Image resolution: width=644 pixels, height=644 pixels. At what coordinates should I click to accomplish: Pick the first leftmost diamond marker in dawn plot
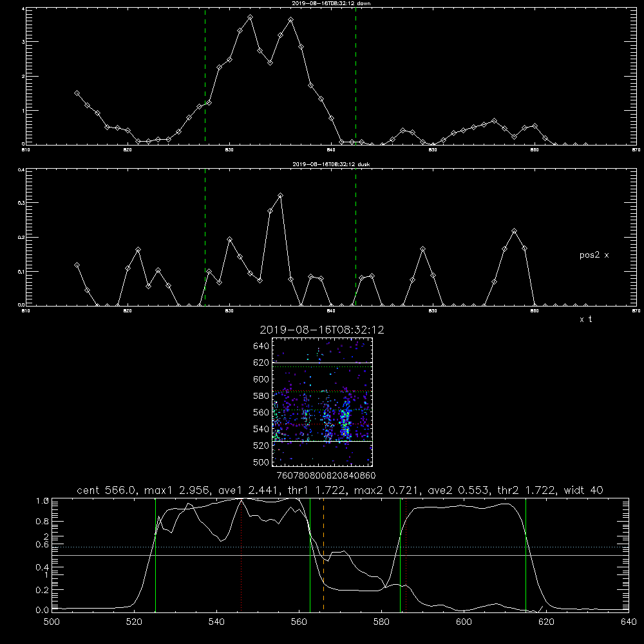pos(77,93)
